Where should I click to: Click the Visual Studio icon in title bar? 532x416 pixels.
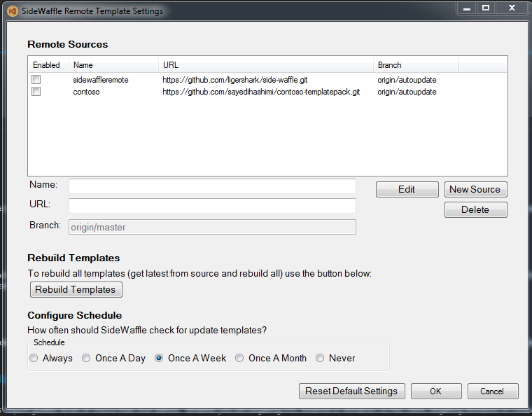[13, 11]
